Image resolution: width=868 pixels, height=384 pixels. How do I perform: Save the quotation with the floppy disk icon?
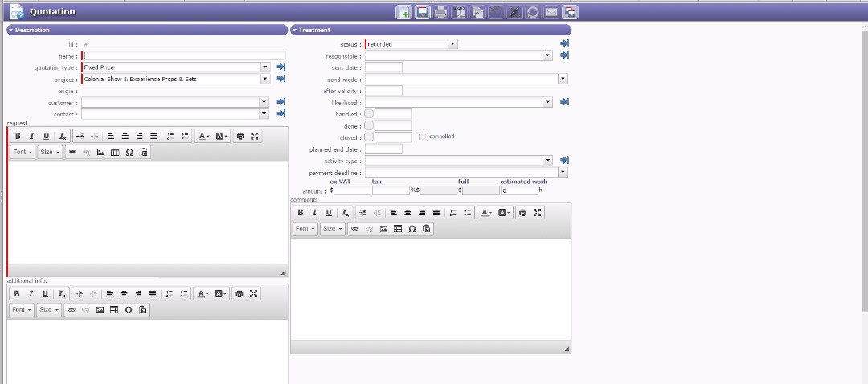pos(422,12)
